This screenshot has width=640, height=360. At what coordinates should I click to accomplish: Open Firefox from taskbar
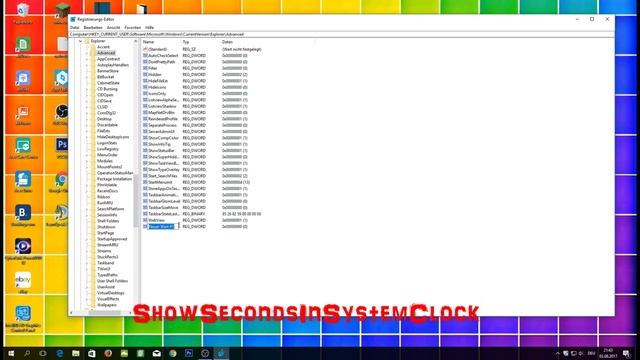click(108, 353)
